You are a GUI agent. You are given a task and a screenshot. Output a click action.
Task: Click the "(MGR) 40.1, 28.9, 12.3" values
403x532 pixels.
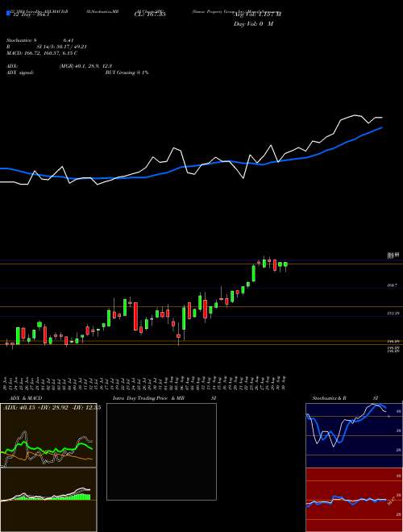(x=85, y=66)
